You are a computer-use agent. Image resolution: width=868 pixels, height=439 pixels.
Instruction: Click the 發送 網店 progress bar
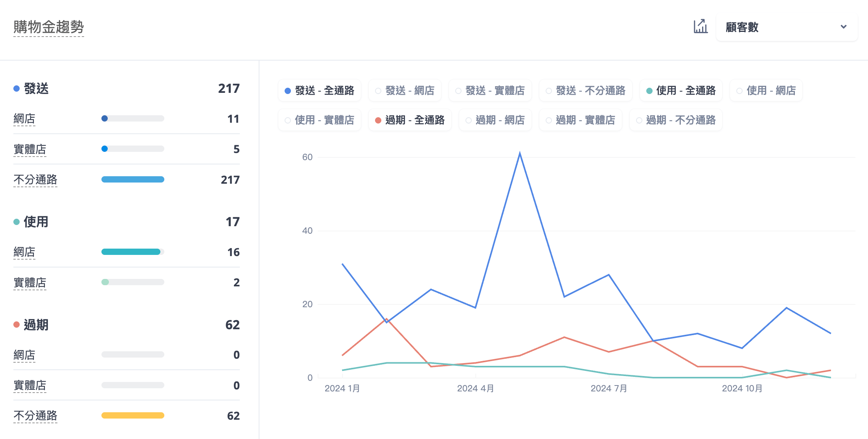point(133,118)
